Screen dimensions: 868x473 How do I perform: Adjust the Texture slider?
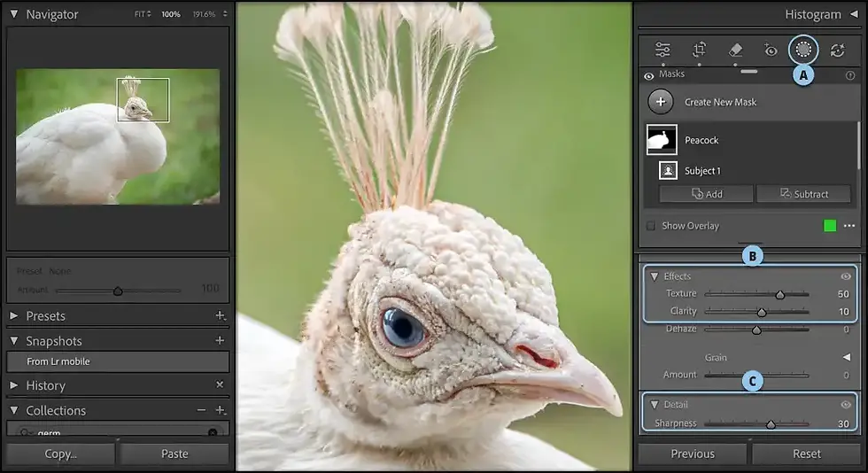(780, 295)
